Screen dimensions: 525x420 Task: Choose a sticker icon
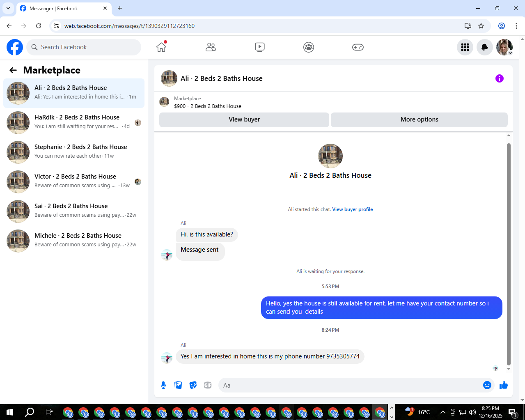click(193, 385)
